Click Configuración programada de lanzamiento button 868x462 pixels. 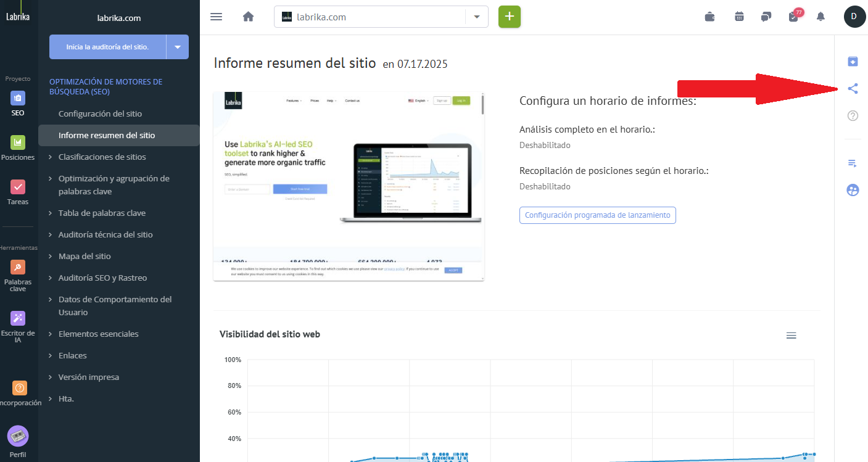coord(598,215)
